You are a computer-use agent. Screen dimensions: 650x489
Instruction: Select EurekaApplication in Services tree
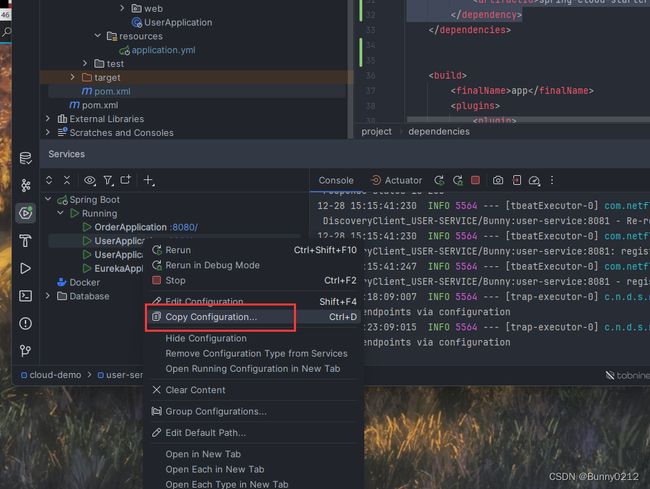[119, 269]
